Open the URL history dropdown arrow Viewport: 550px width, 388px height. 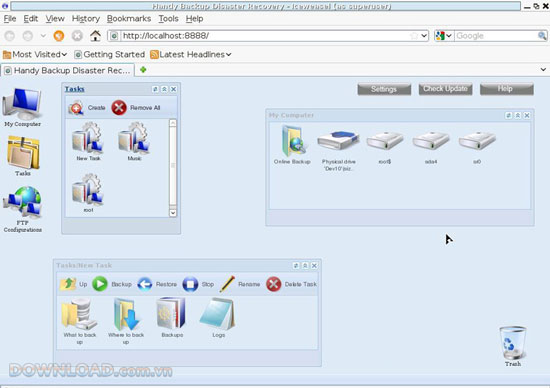[x=424, y=36]
